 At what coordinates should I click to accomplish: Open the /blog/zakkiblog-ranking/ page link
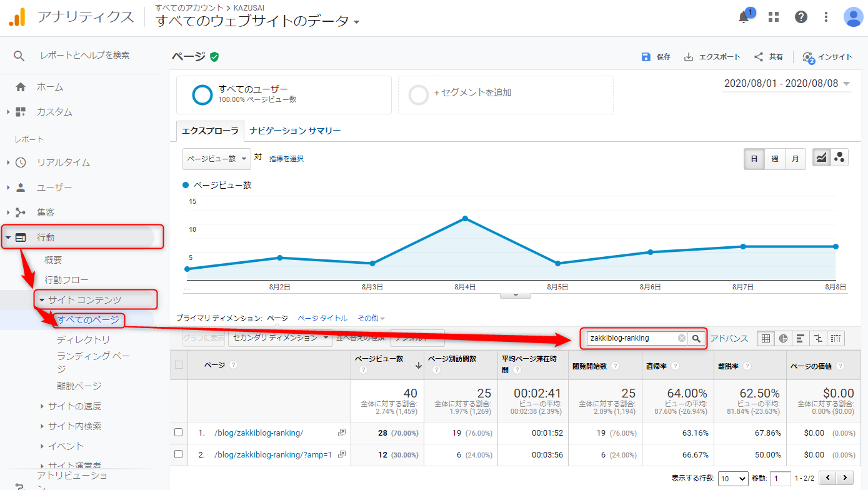259,432
